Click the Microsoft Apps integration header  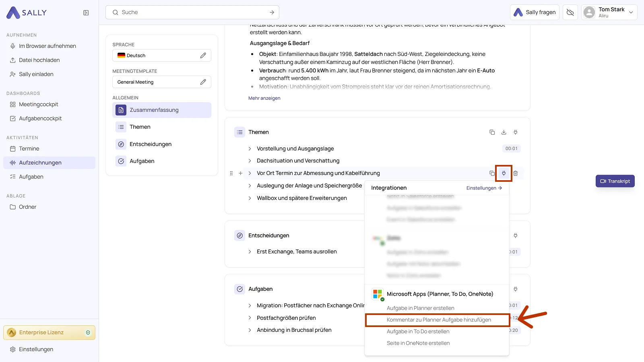[x=433, y=294]
